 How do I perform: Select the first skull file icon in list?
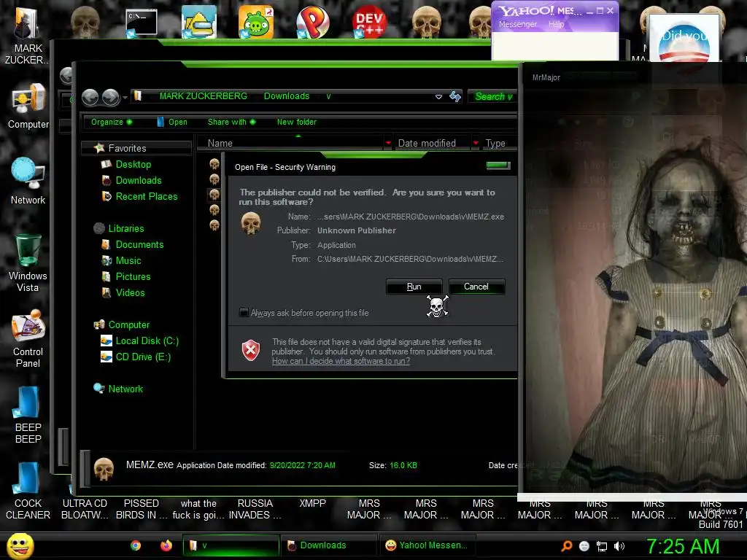pos(214,164)
